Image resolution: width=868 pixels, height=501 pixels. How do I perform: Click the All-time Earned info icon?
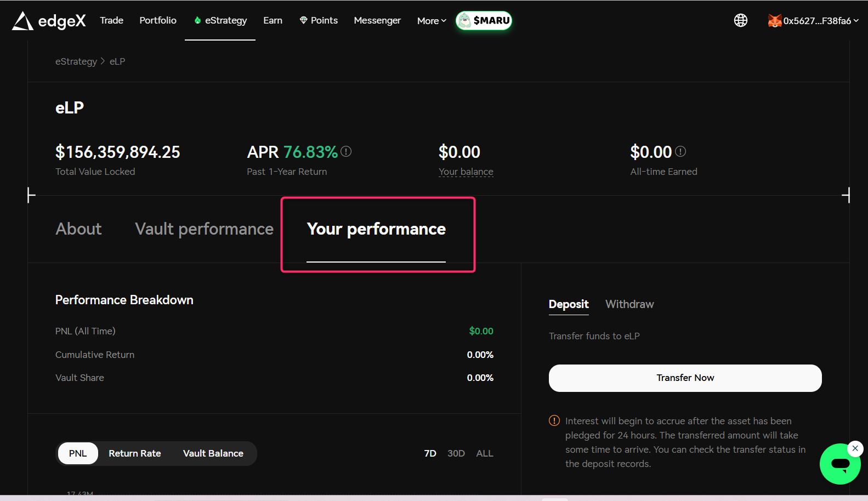(680, 151)
